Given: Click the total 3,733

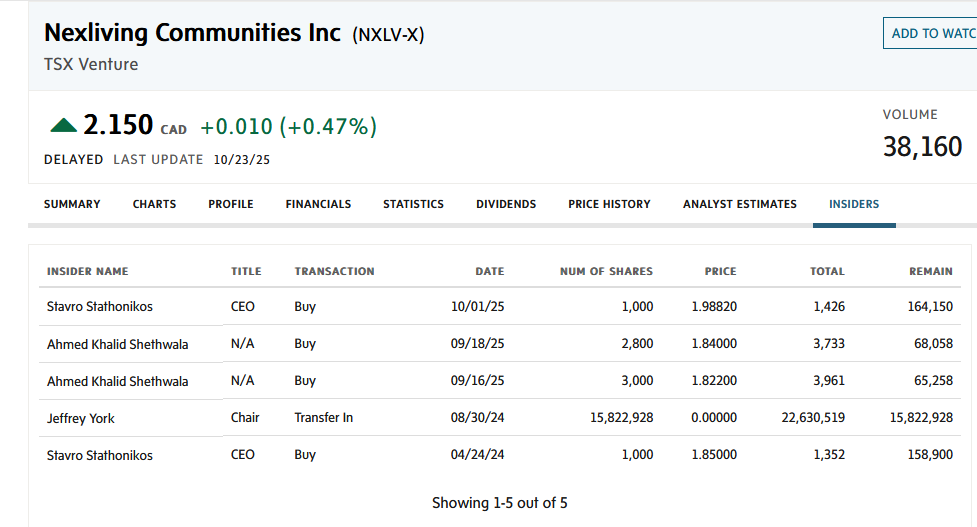Looking at the screenshot, I should tap(829, 343).
